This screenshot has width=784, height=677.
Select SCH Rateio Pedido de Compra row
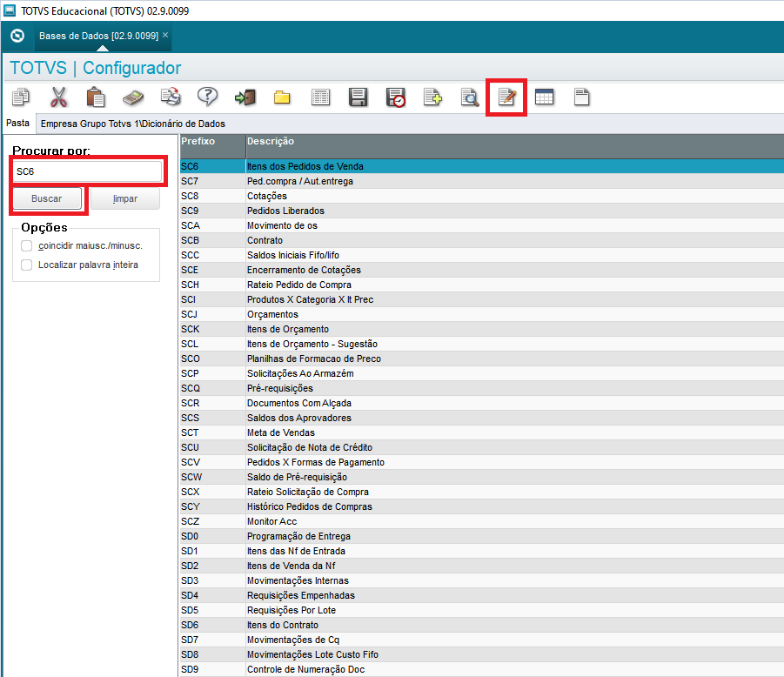482,285
